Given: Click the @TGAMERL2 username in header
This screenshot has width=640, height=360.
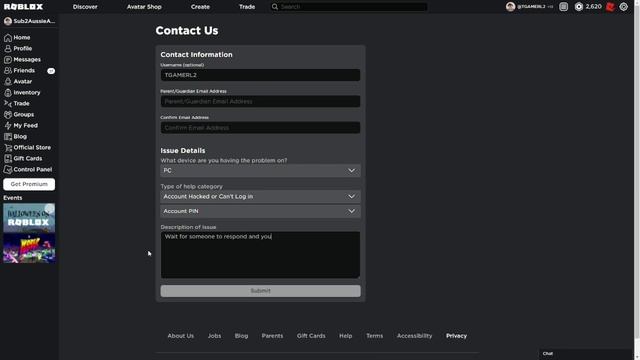Looking at the screenshot, I should coord(531,7).
